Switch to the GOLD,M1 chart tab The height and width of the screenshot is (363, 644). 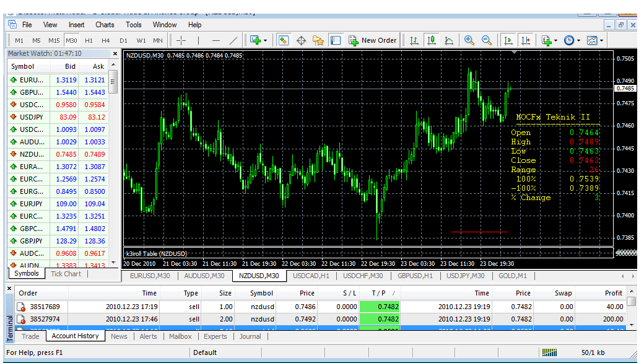coord(513,276)
